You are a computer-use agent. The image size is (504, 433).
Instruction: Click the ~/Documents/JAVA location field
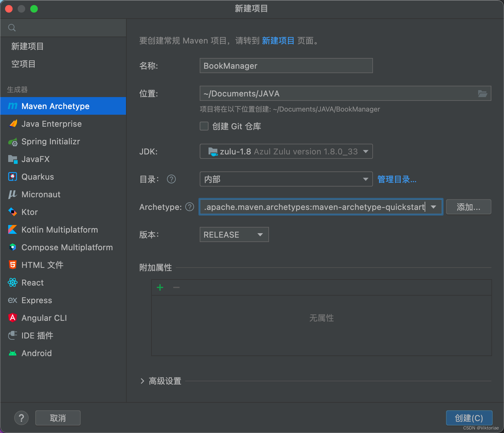click(346, 93)
